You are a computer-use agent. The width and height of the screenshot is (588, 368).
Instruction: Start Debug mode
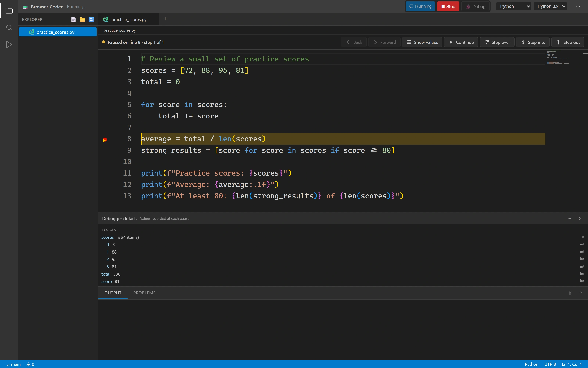[x=476, y=7]
